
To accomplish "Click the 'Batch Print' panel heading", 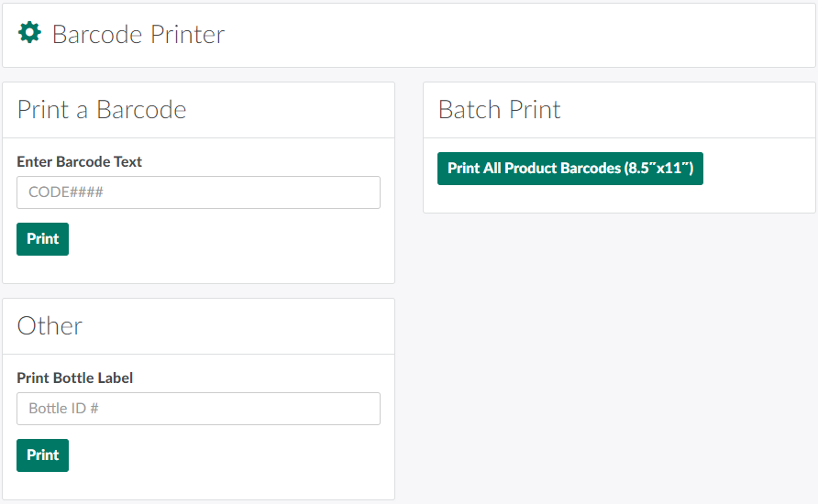I will [x=500, y=110].
